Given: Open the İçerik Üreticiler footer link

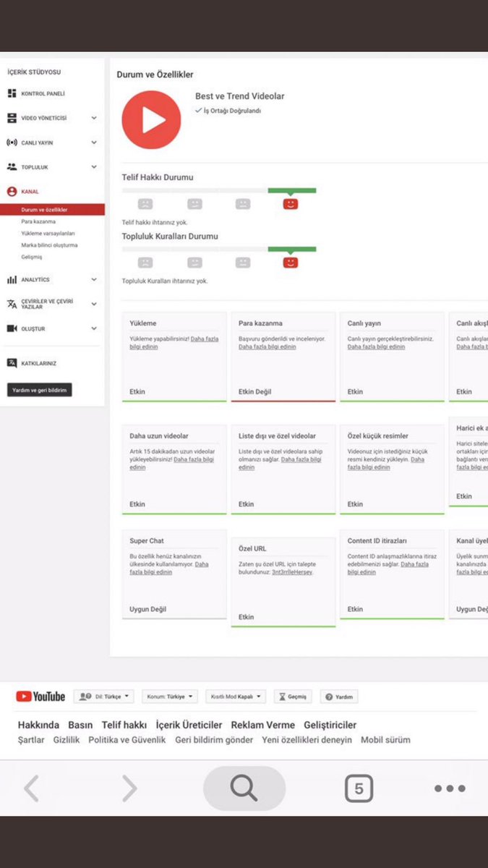Looking at the screenshot, I should pyautogui.click(x=189, y=725).
